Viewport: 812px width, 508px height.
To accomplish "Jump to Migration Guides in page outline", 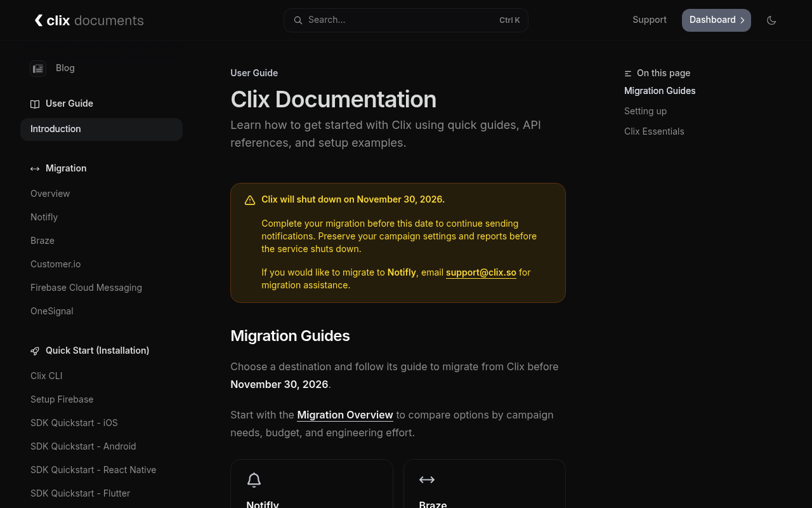I will coord(660,91).
